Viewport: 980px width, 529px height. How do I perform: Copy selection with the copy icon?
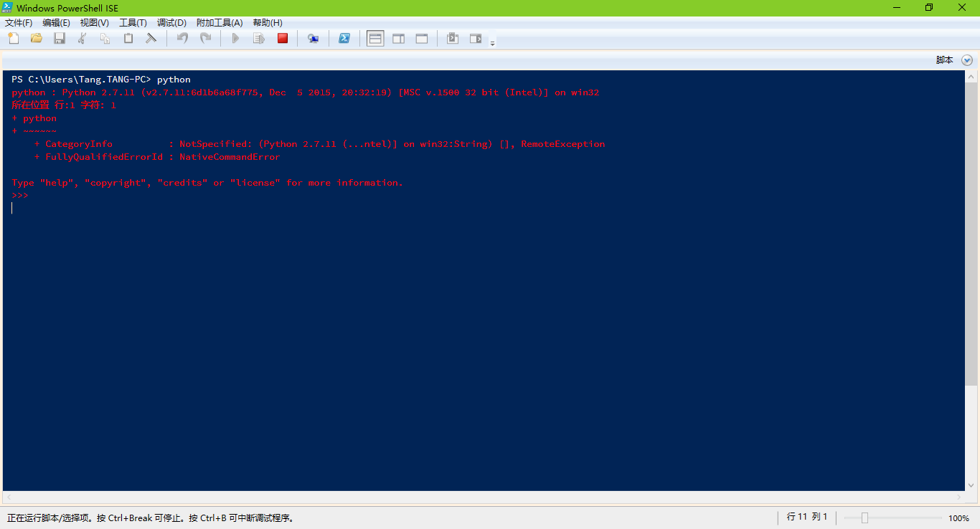tap(105, 38)
